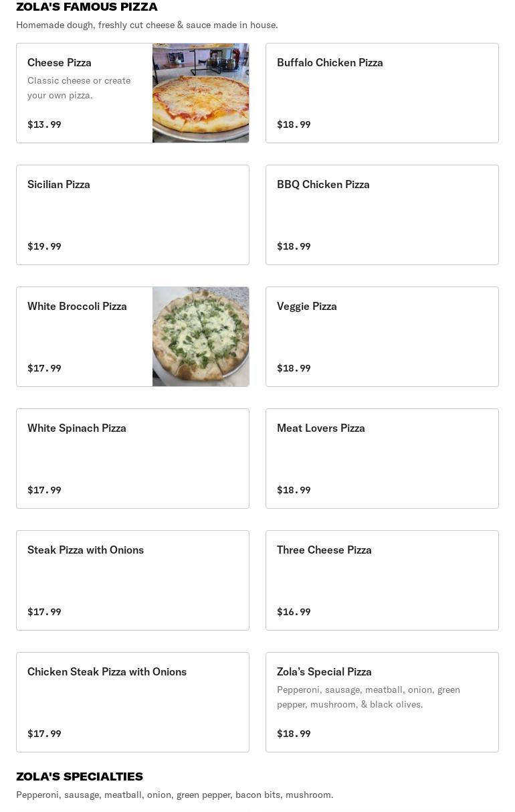Click the White Broccoli Pizza name
The height and width of the screenshot is (812, 515).
click(77, 306)
